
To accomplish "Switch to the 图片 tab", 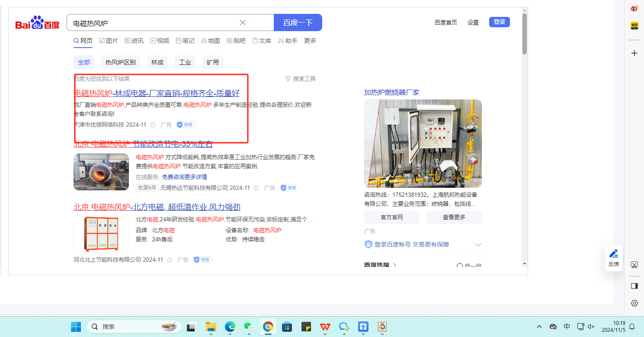I will click(x=109, y=41).
